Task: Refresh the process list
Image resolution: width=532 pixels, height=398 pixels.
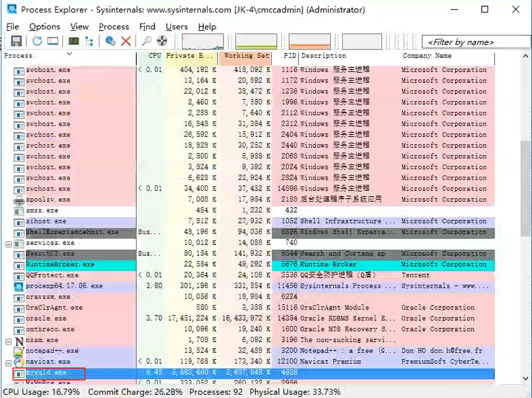Action: pos(36,40)
